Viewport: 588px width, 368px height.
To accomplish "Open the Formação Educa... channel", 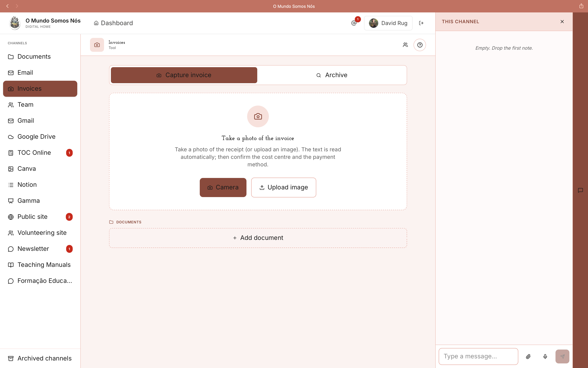I will (x=40, y=281).
